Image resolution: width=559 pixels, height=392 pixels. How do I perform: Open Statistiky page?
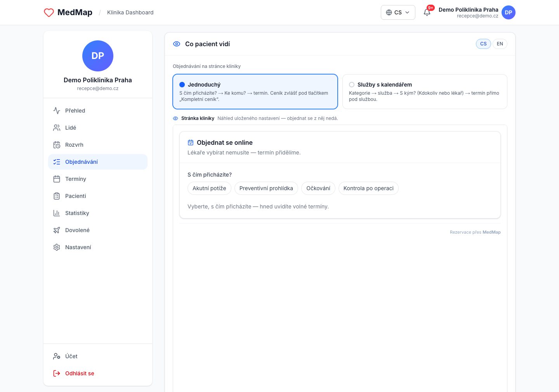click(x=98, y=213)
